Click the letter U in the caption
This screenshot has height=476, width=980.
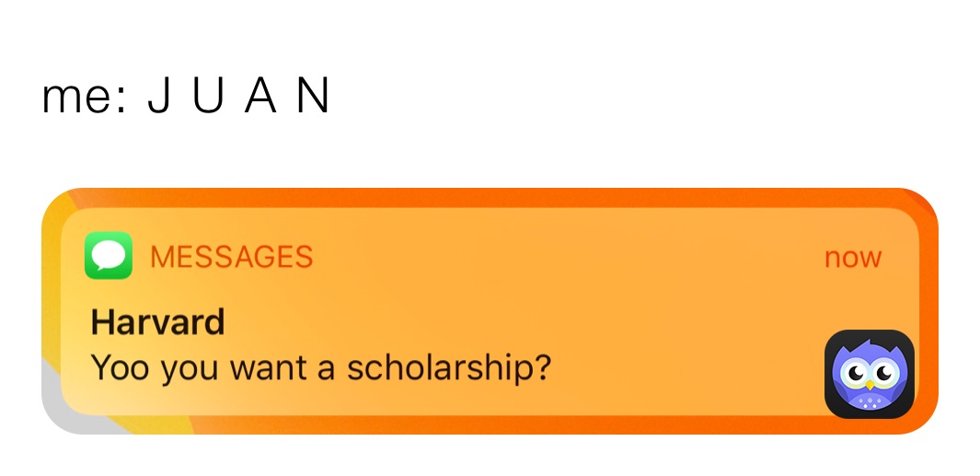point(208,98)
